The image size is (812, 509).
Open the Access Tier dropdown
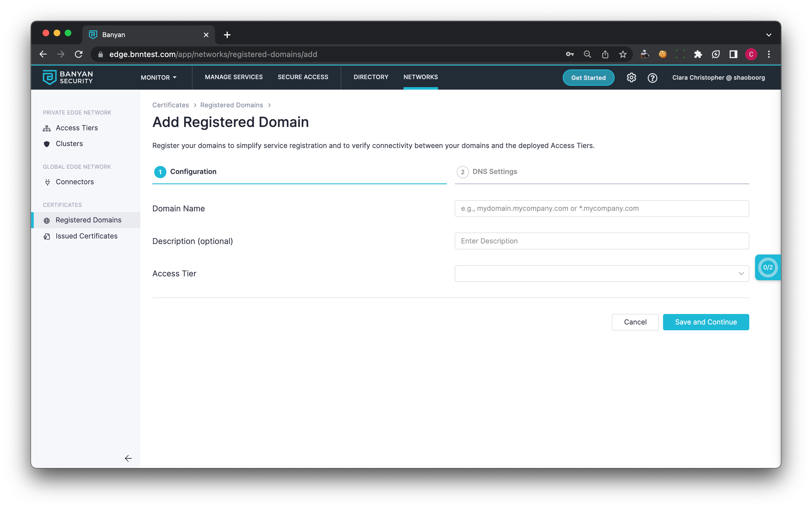tap(601, 273)
